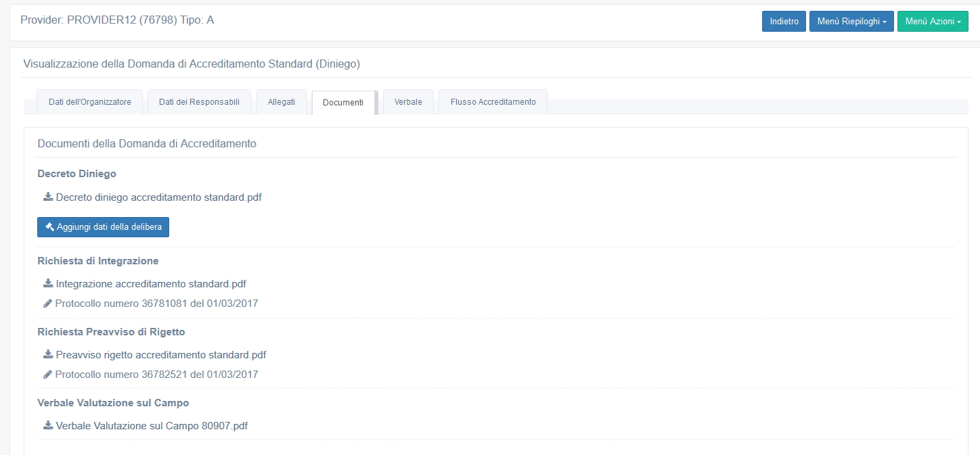Screen dimensions: 980x455
Task: Click Aggiungi dati della delibera
Action: coord(103,227)
